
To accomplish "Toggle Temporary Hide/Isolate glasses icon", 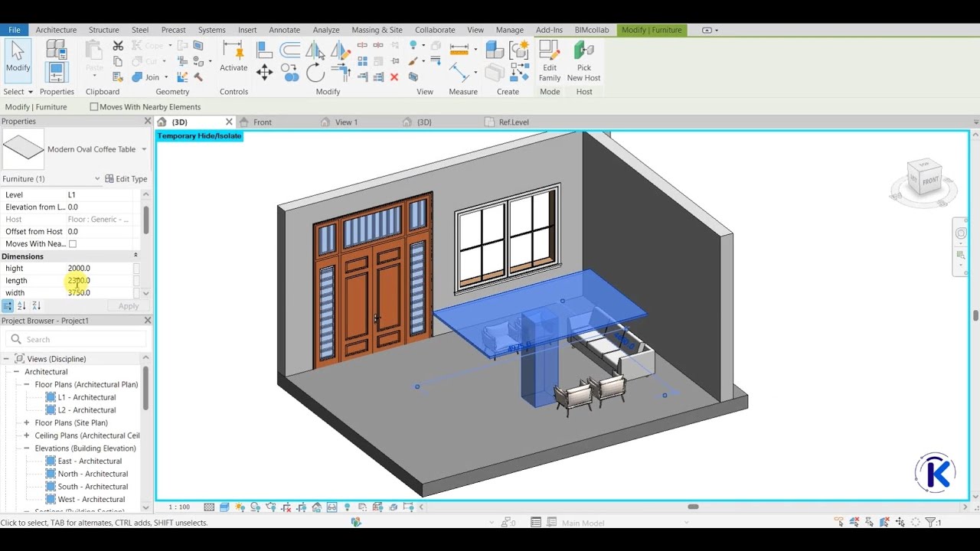I will tap(332, 507).
